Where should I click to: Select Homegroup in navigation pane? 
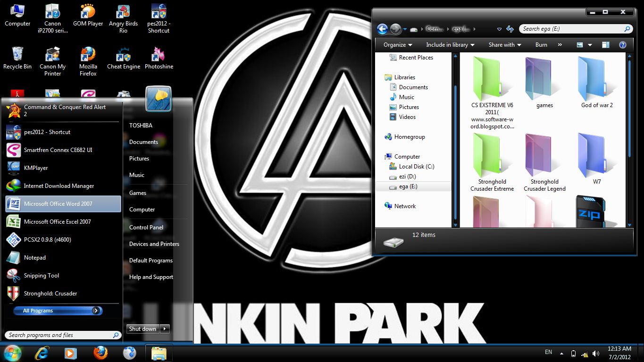pos(405,137)
